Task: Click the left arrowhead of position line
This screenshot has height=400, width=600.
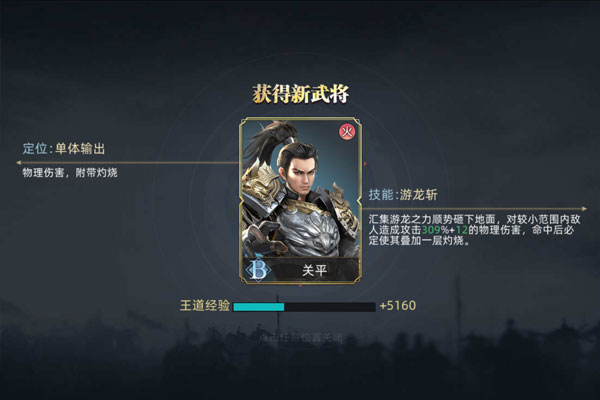Action: pyautogui.click(x=18, y=163)
